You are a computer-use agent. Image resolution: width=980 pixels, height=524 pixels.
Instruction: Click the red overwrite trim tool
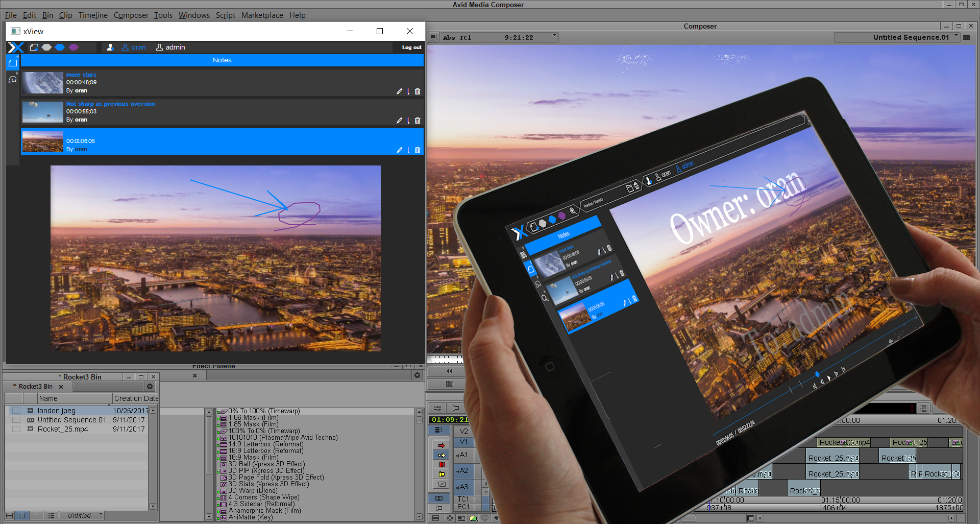pyautogui.click(x=442, y=465)
